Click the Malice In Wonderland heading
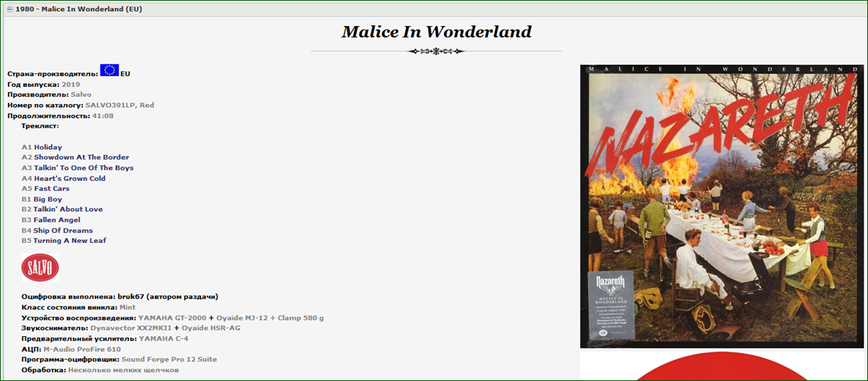Image resolution: width=868 pixels, height=381 pixels. tap(436, 32)
